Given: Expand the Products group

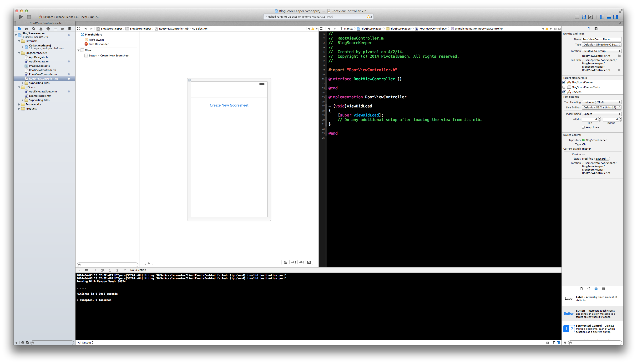Looking at the screenshot, I should coord(19,109).
